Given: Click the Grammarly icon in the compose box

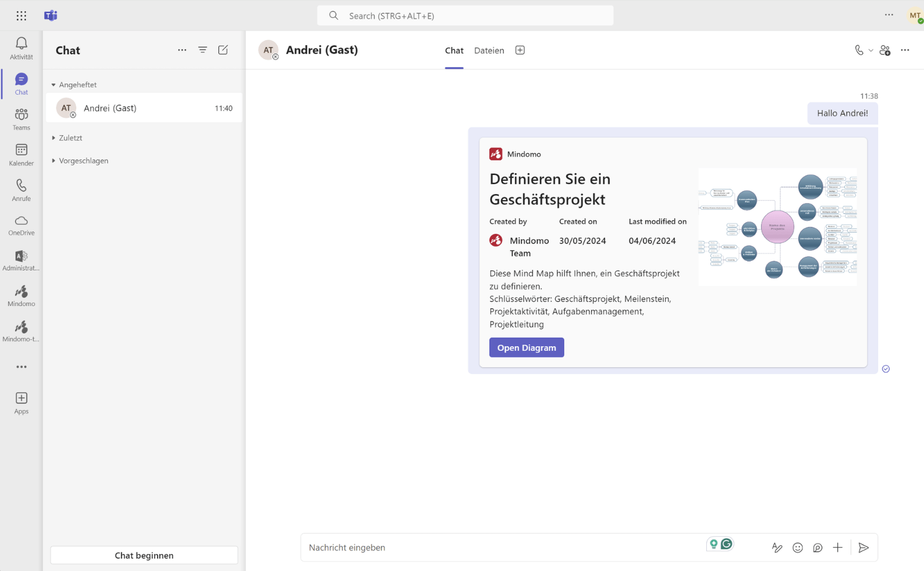Looking at the screenshot, I should coord(727,544).
